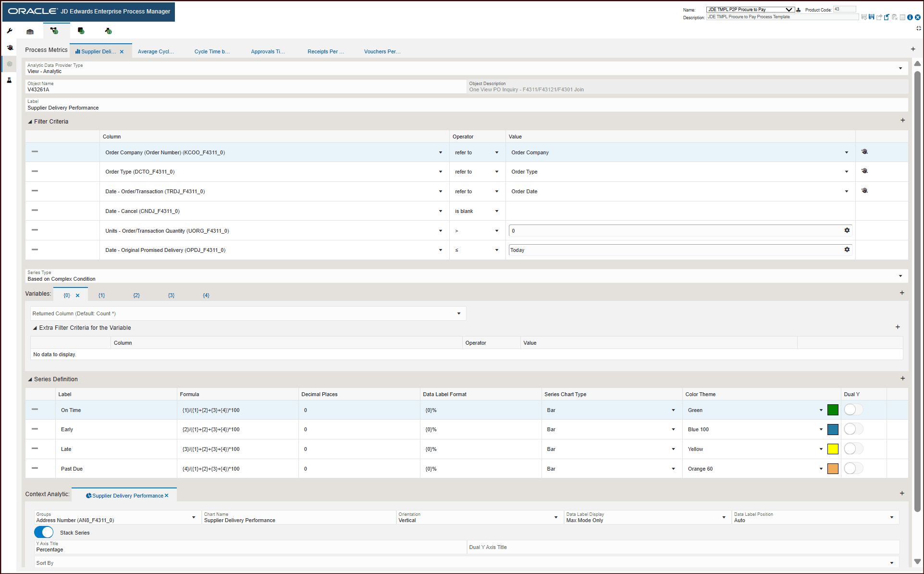Remove the Date - Cancel filter row with the minus button
Viewport: 924px width, 574px height.
click(x=34, y=210)
